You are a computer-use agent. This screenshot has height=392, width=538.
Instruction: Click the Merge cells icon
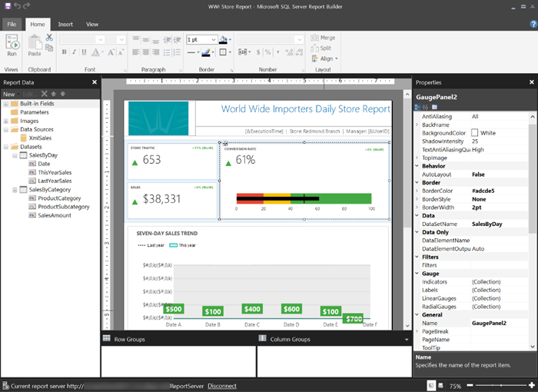314,38
